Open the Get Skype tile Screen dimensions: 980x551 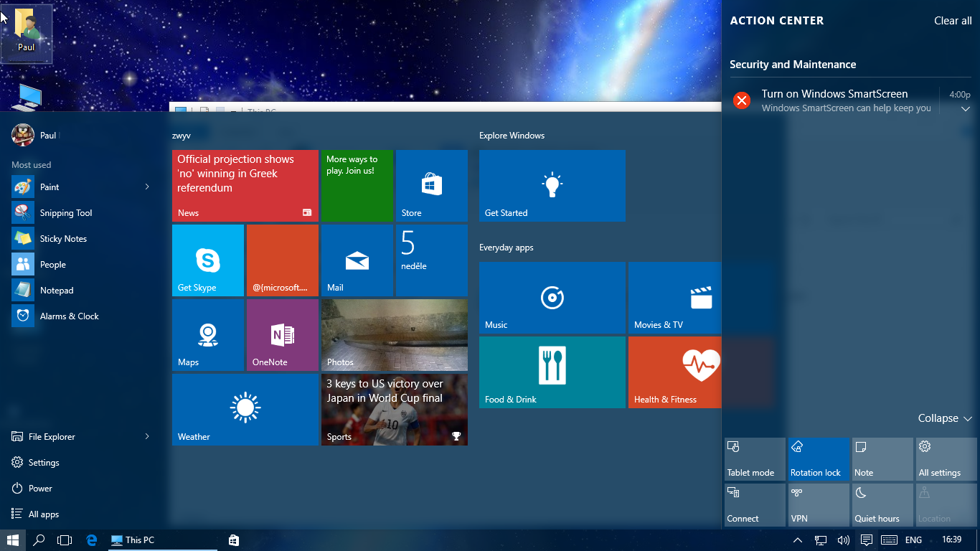click(x=208, y=260)
